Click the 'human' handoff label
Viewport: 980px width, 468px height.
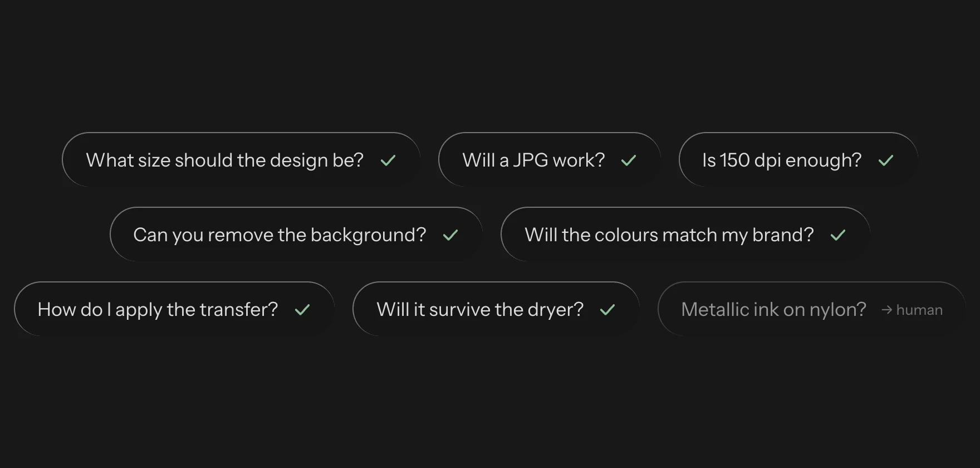tap(919, 310)
